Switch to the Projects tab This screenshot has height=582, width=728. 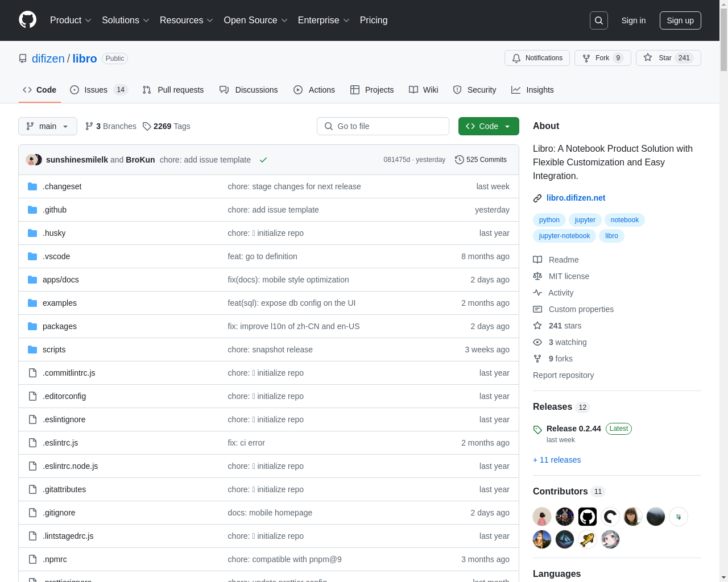[x=372, y=90]
